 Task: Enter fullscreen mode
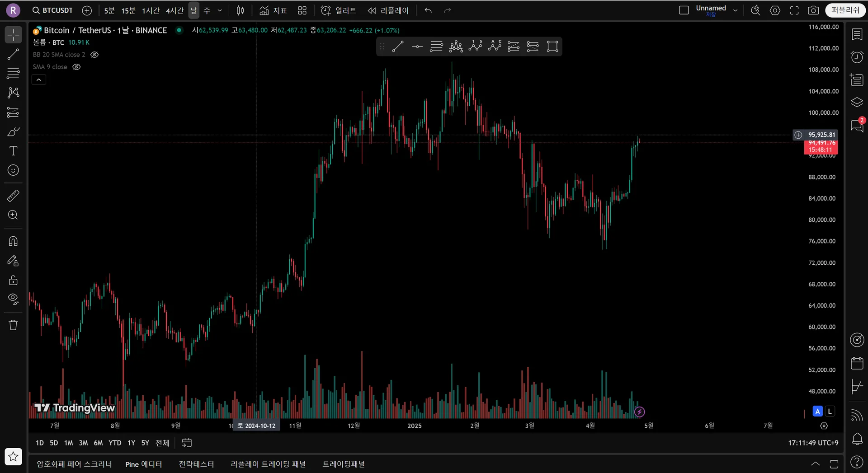794,10
